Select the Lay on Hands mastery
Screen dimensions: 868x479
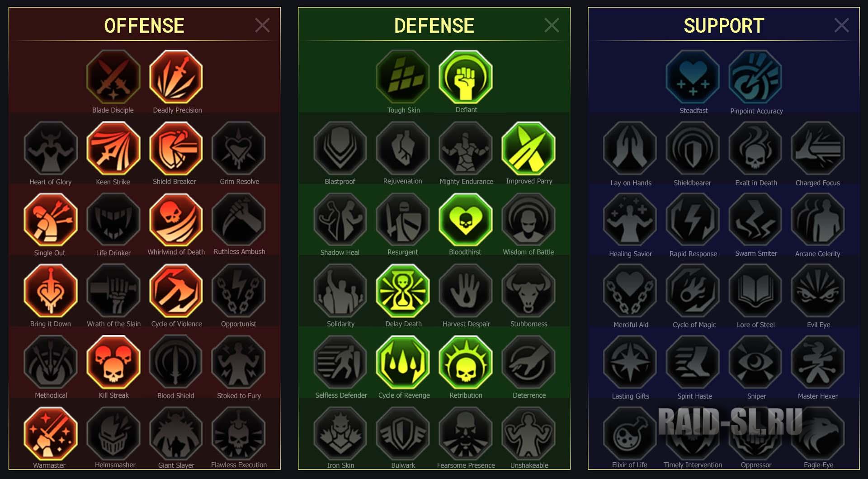coord(630,148)
